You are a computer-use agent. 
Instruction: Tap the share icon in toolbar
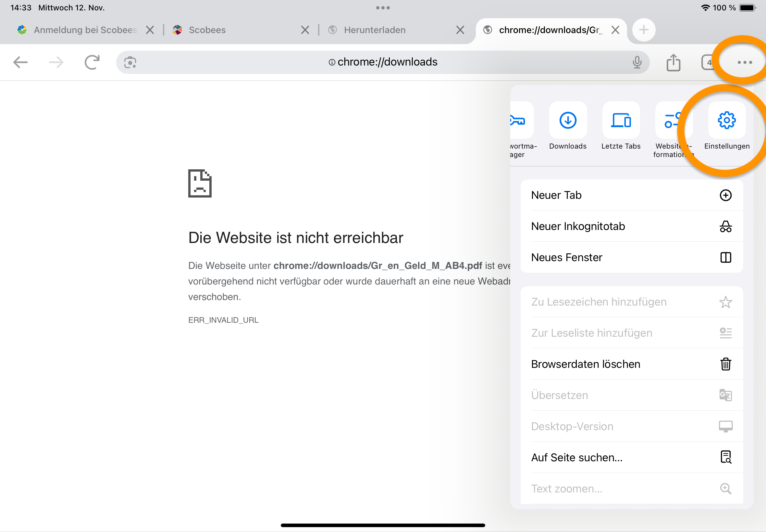pyautogui.click(x=673, y=62)
